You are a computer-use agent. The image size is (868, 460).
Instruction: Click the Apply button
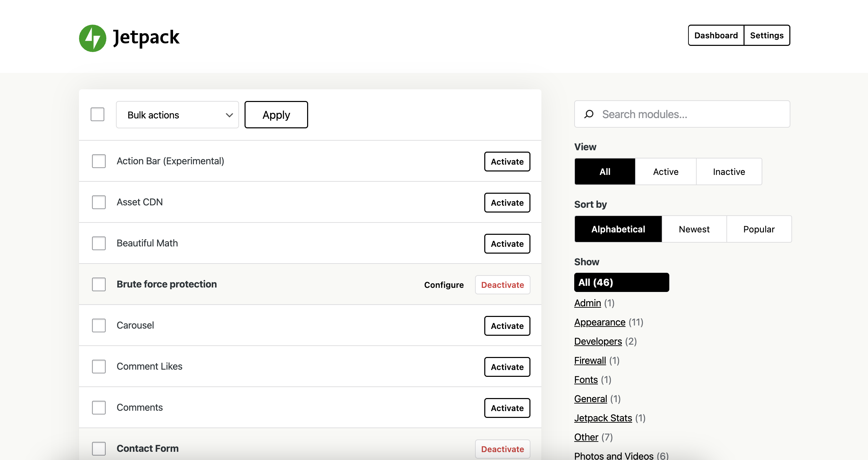click(276, 115)
